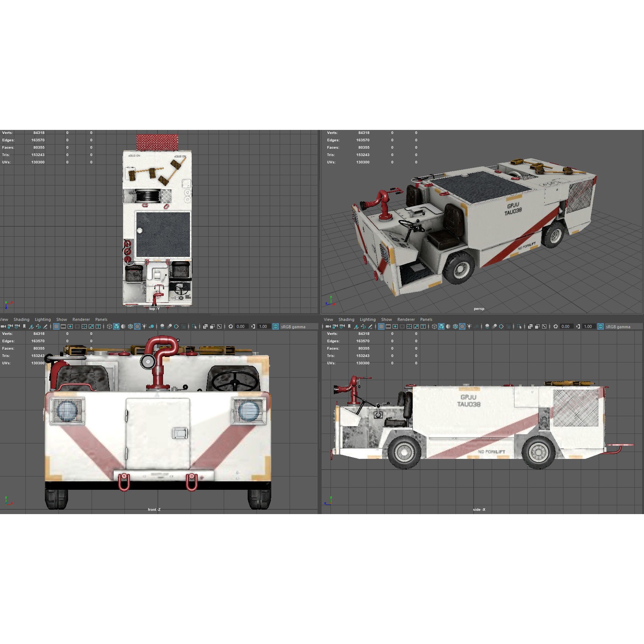
Task: Open the Renderer menu of the front viewport
Action: click(x=81, y=319)
